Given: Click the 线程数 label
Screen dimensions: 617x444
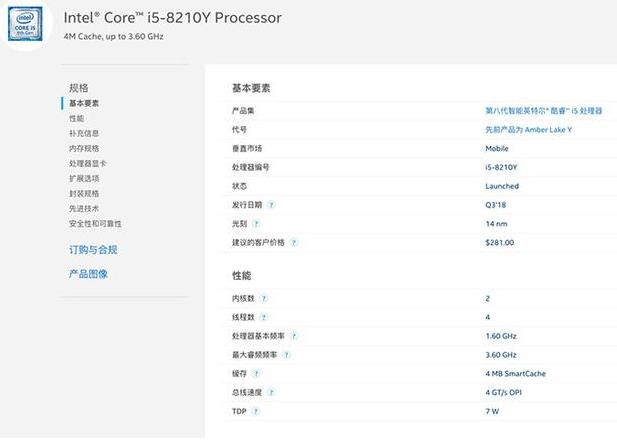Looking at the screenshot, I should [x=243, y=317].
